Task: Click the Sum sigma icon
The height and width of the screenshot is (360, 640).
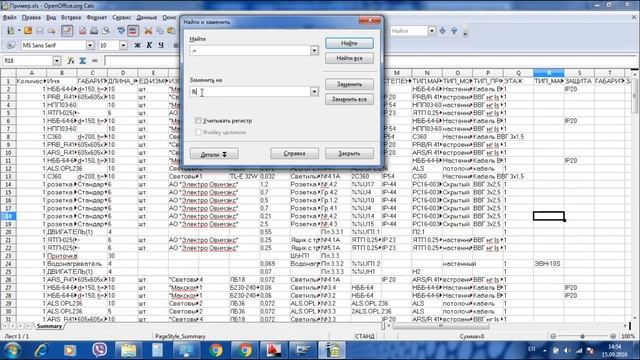Action: [x=83, y=61]
